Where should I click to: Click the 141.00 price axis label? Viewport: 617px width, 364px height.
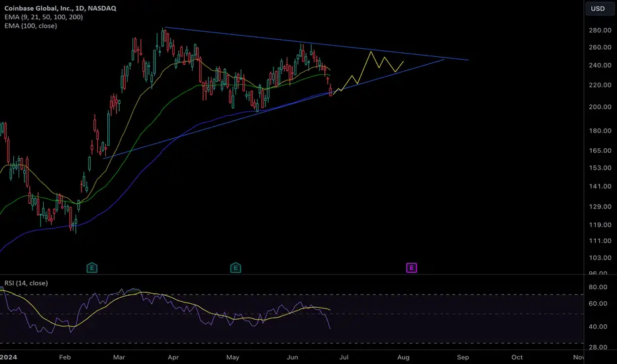[x=600, y=186]
